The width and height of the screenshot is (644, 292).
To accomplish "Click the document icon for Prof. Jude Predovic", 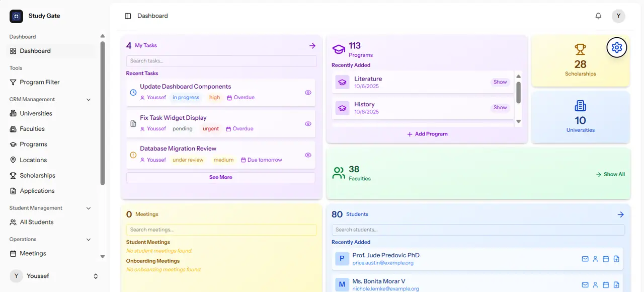I will 616,259.
